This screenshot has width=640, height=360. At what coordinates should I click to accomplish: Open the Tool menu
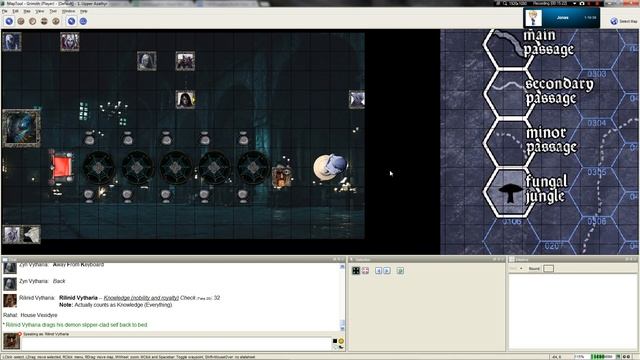53,11
